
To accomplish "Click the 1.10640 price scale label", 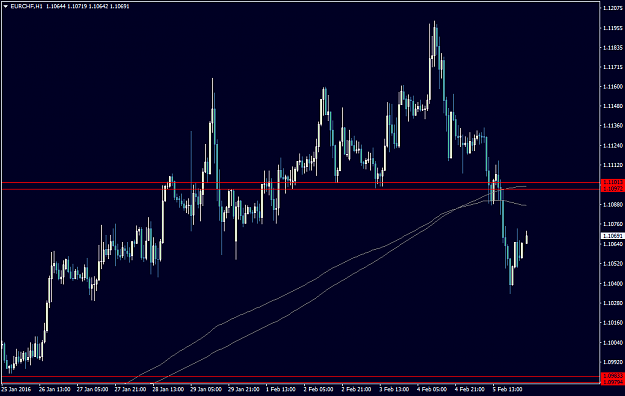I will pyautogui.click(x=613, y=244).
